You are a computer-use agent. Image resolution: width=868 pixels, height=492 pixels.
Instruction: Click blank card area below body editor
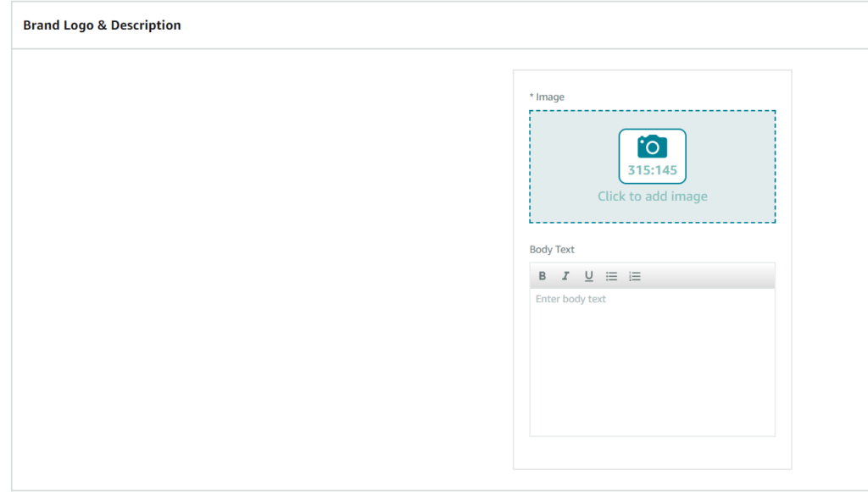652,452
